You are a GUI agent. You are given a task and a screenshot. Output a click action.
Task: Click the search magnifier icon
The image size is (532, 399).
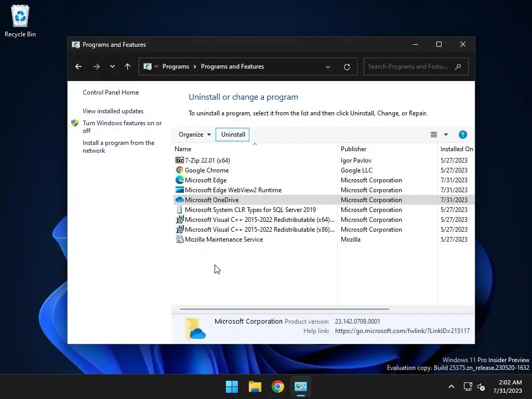458,66
